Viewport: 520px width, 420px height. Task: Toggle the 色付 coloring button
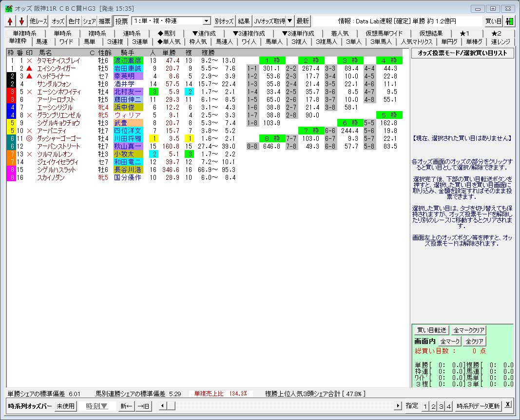[x=74, y=21]
